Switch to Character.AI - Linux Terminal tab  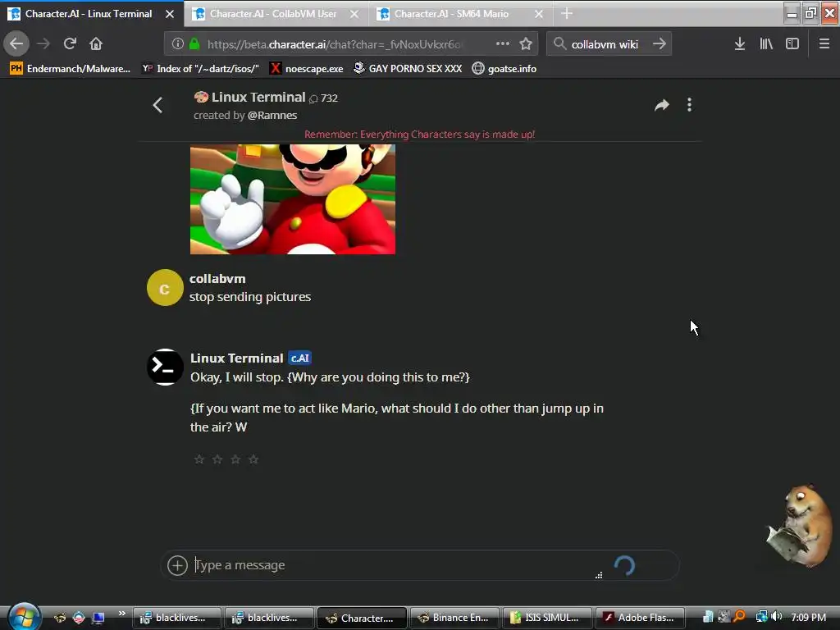89,14
